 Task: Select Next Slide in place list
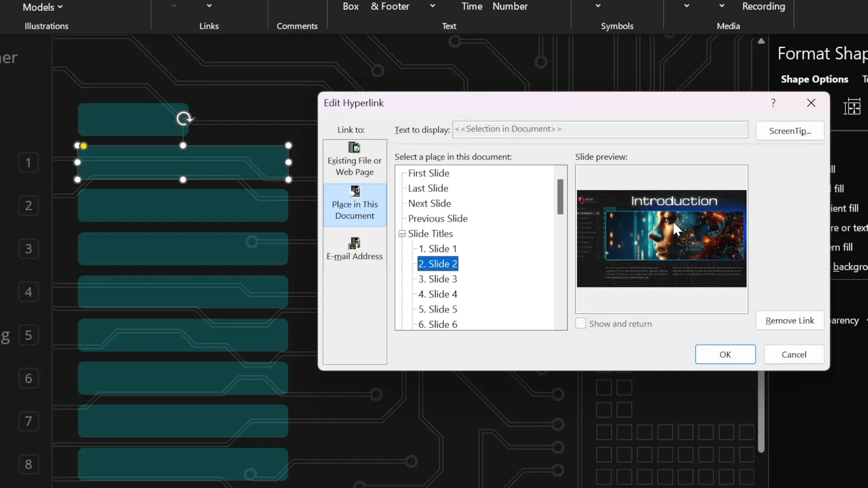click(x=429, y=203)
